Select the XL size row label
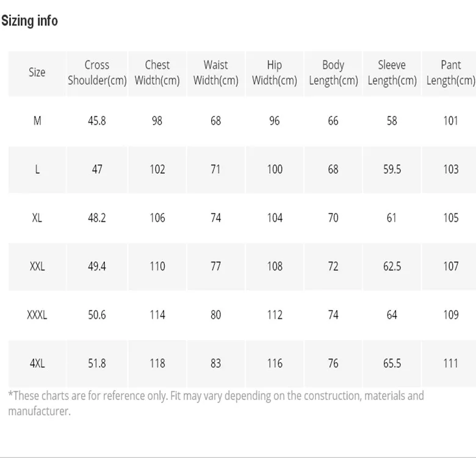This screenshot has width=476, height=458. click(x=37, y=218)
